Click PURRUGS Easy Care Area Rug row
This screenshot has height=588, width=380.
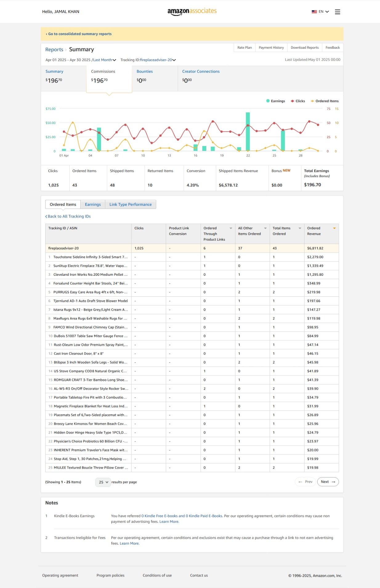click(192, 292)
